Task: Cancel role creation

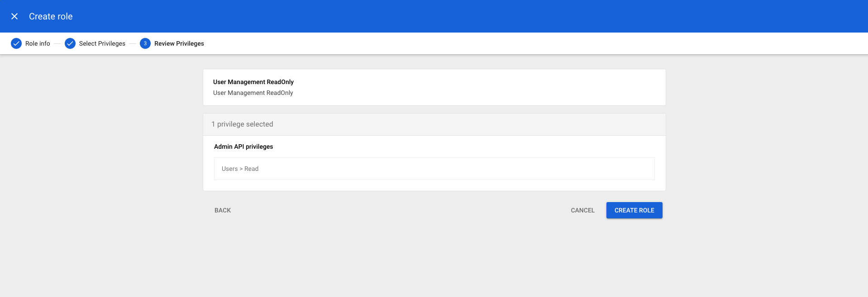Action: point(582,210)
